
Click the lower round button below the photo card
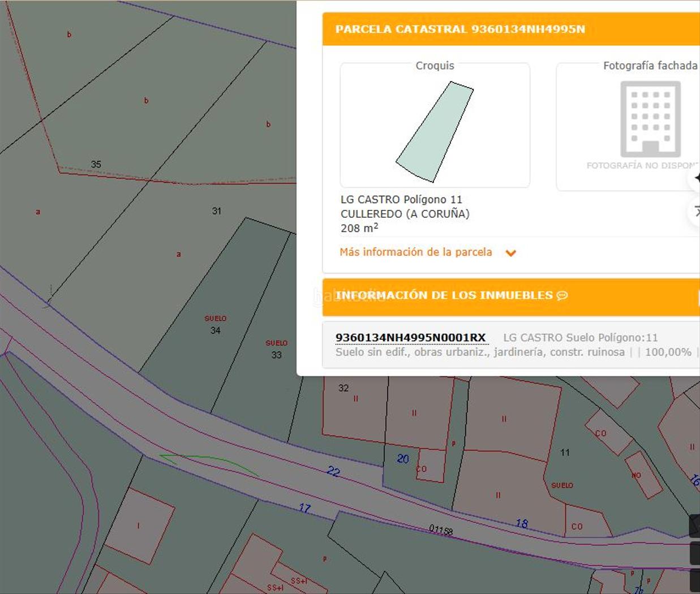(695, 212)
